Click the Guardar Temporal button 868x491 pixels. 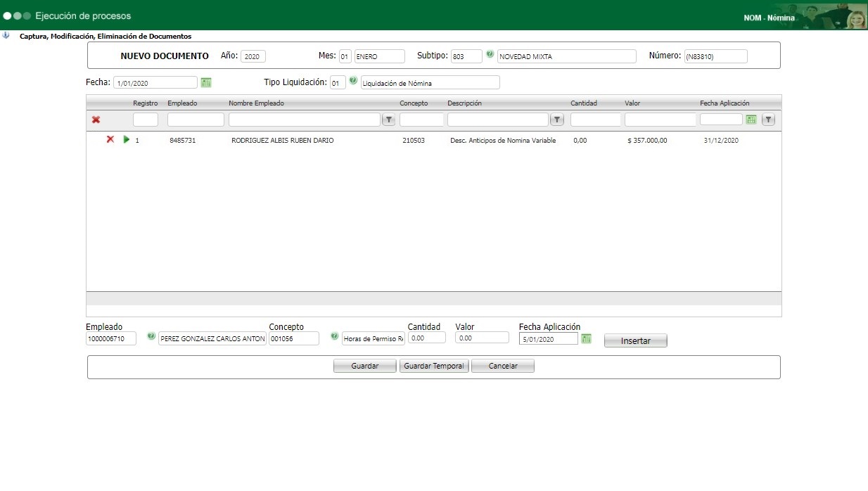tap(434, 366)
